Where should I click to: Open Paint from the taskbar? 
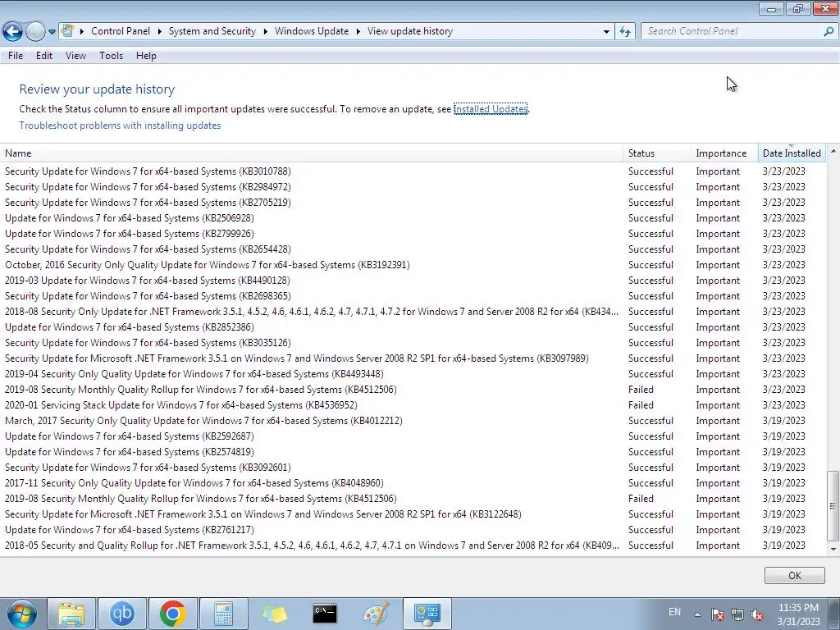tap(376, 614)
